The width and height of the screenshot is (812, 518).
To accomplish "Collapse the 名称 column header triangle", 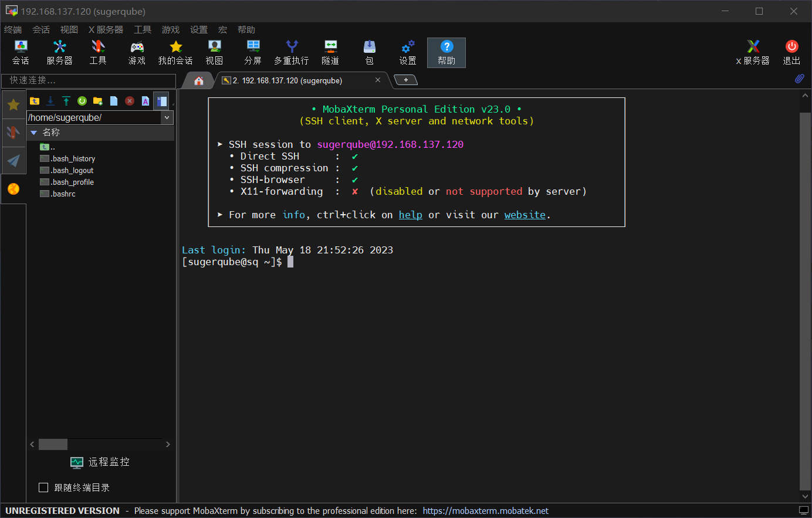I will [x=34, y=133].
